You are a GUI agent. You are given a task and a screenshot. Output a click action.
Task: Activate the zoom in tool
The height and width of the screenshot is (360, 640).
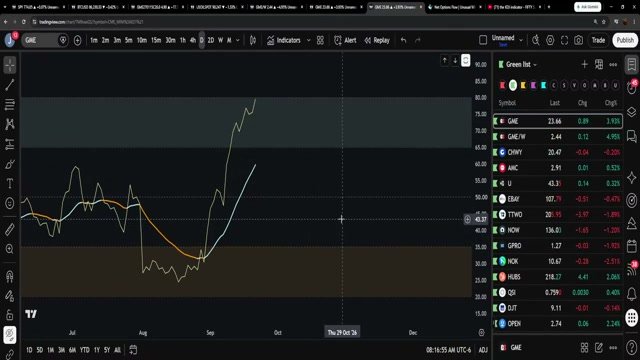tap(10, 249)
